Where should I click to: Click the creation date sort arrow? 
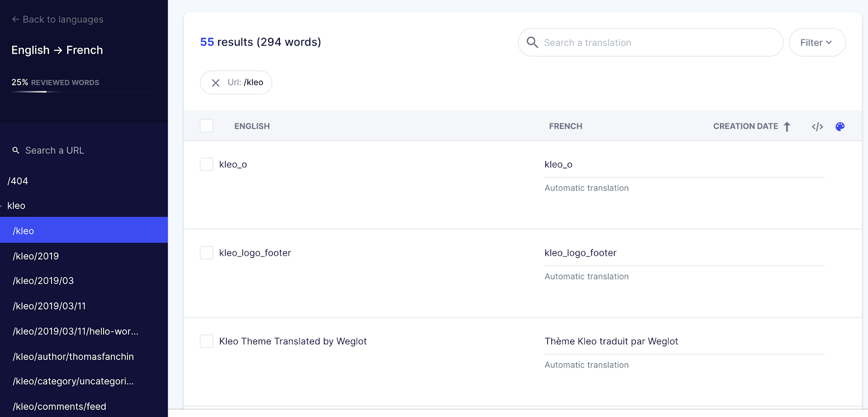[787, 127]
